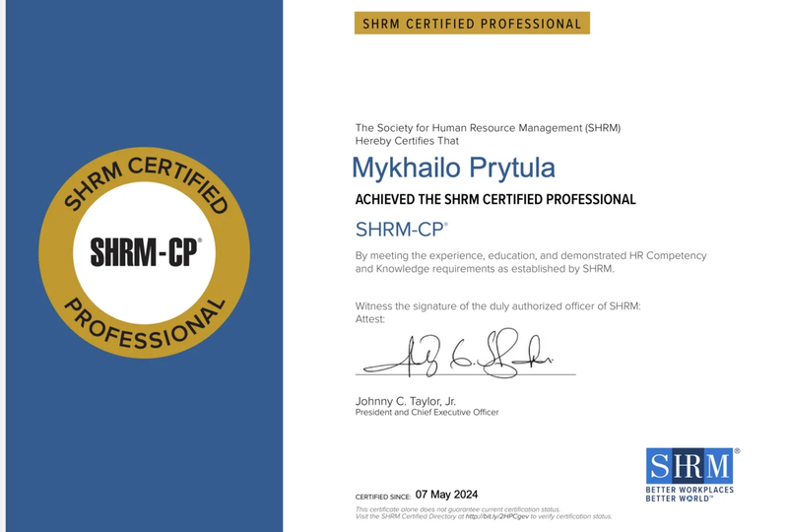This screenshot has height=532, width=788.
Task: Click the 'By meeting the experience, education' sentence
Action: coord(531,255)
